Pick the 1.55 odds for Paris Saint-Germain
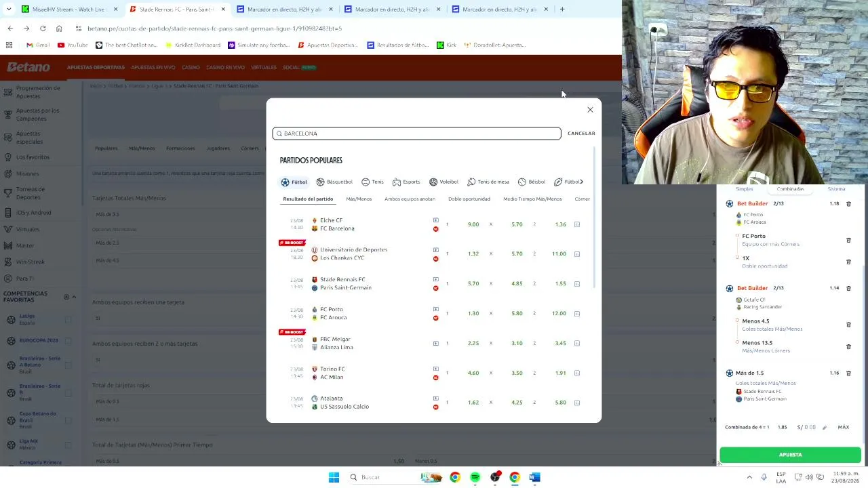The width and height of the screenshot is (868, 488). click(x=561, y=283)
